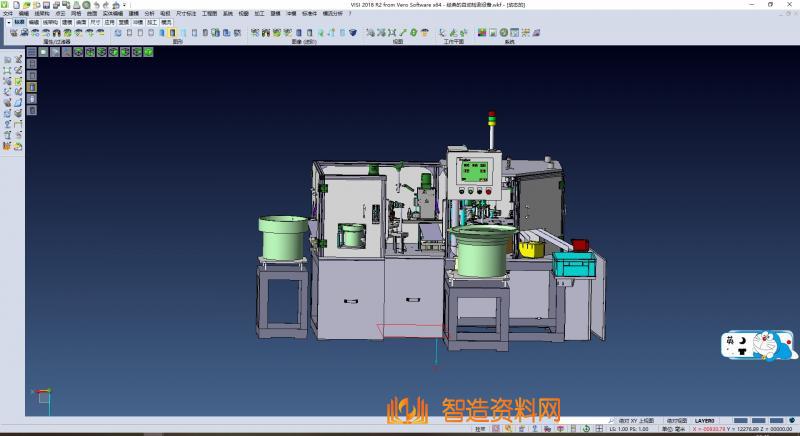The height and width of the screenshot is (436, 800).
Task: Select the highlighted yellow shading icon in 图形 group
Action: (172, 33)
